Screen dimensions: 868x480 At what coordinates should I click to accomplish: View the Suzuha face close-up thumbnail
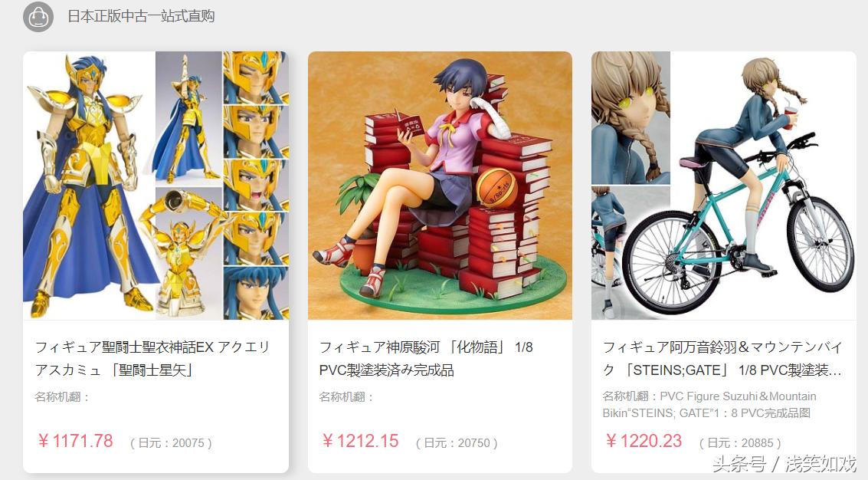click(x=631, y=118)
